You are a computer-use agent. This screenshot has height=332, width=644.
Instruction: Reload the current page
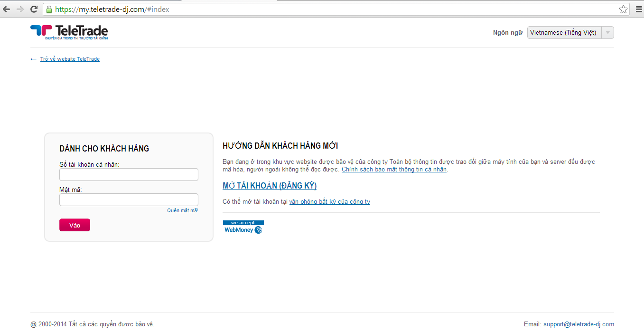pyautogui.click(x=34, y=9)
